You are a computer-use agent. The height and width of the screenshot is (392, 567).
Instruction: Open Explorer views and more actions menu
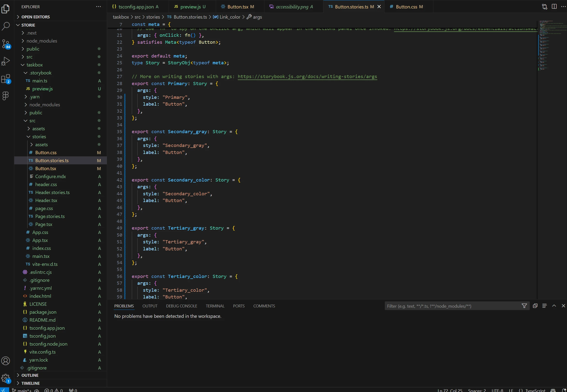[x=98, y=7]
